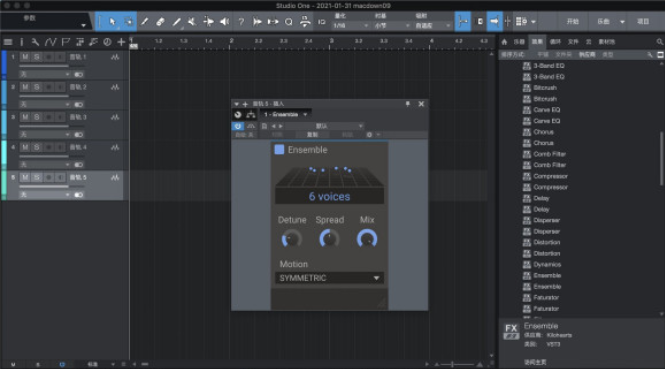The height and width of the screenshot is (369, 665).
Task: Click the add track plus icon
Action: pyautogui.click(x=121, y=42)
